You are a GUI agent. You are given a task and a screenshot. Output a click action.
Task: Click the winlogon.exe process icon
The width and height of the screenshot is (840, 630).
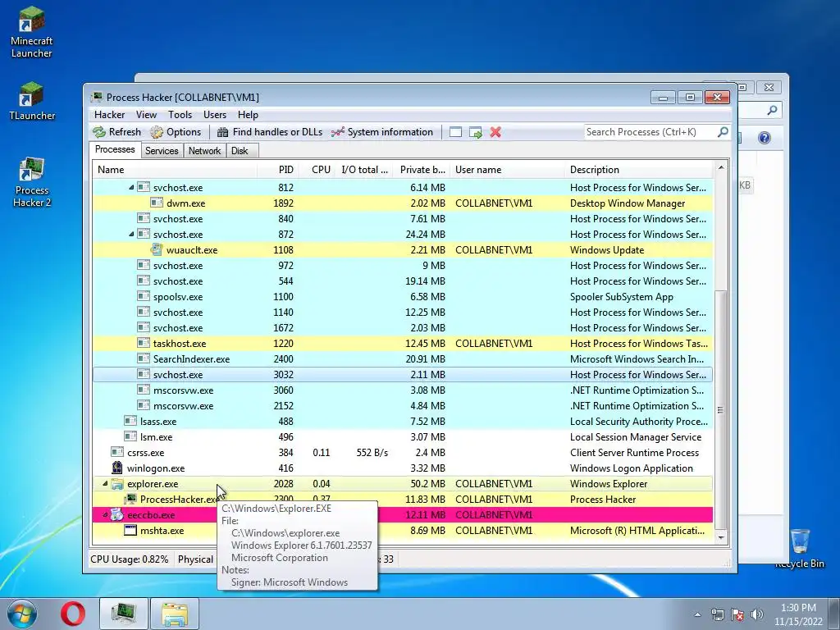pyautogui.click(x=117, y=468)
